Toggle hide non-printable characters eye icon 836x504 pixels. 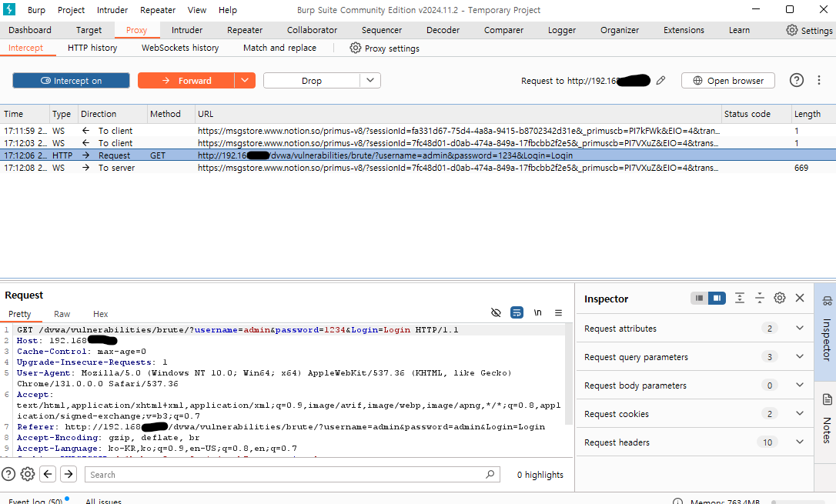[496, 312]
